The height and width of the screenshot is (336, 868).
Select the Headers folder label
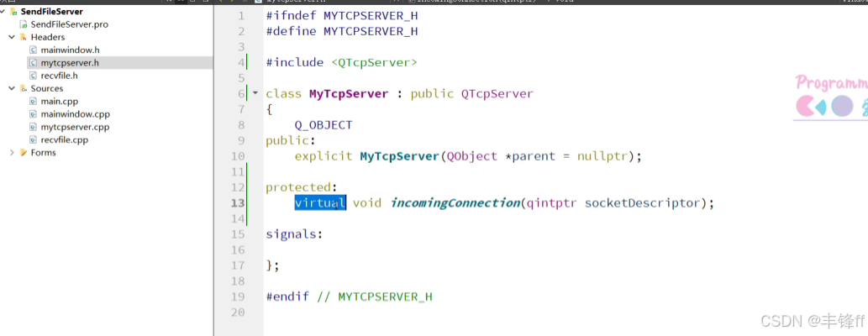coord(48,37)
